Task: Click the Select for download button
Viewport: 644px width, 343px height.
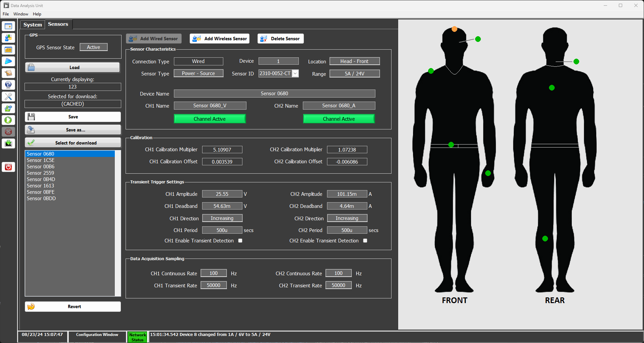Action: point(73,142)
